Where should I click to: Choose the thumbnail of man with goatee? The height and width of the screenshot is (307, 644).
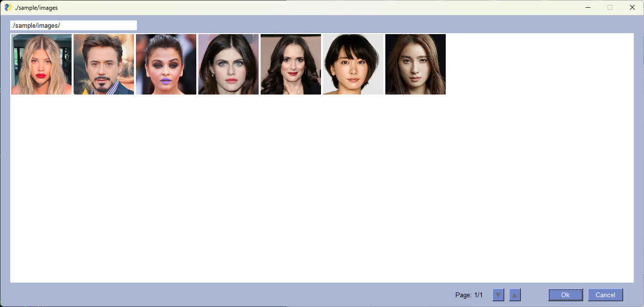coord(104,64)
